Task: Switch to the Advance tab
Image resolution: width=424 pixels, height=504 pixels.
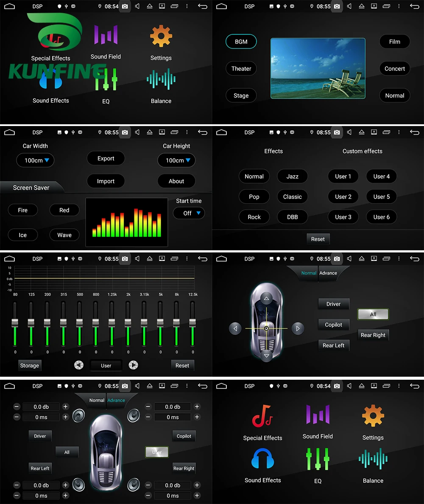Action: pos(328,273)
